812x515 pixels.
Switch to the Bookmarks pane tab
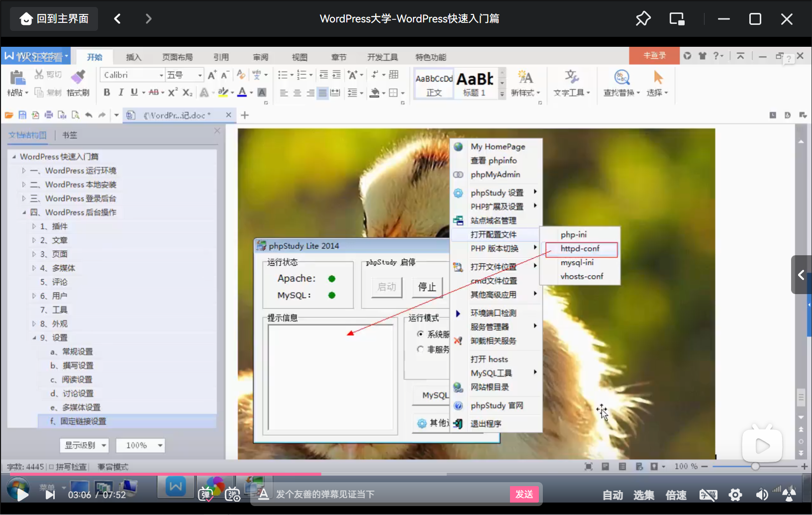pyautogui.click(x=70, y=135)
